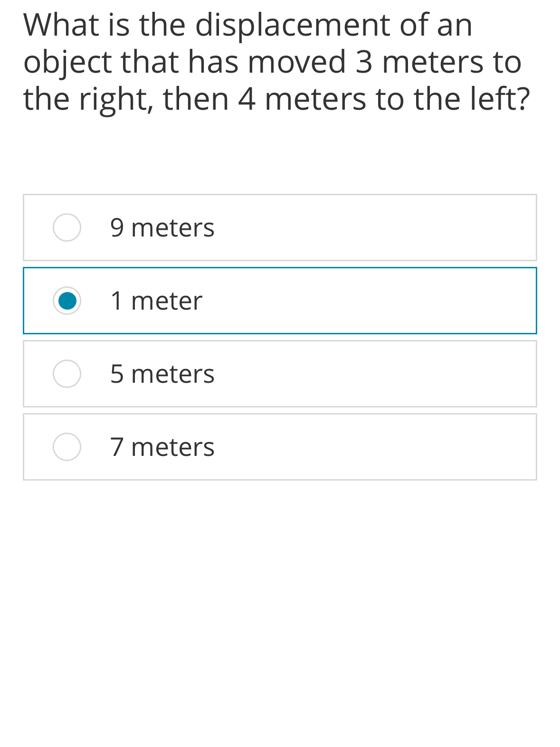
Task: Click the first answer choice row
Action: [x=280, y=227]
